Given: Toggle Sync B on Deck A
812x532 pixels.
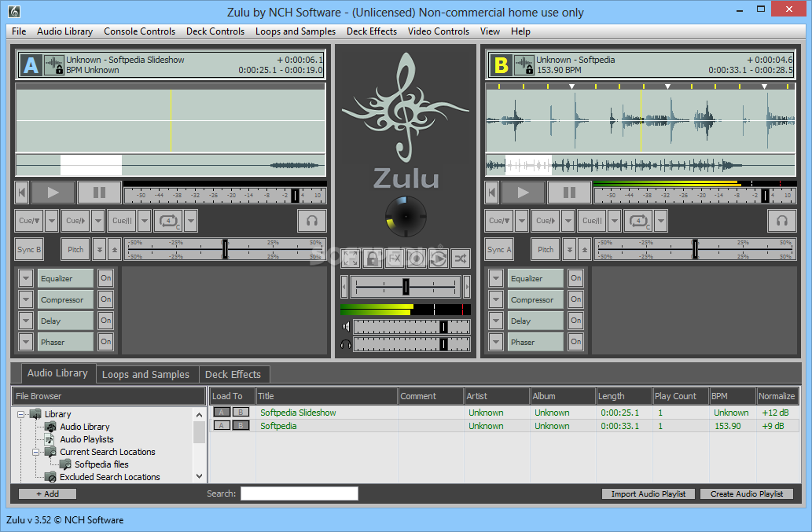Looking at the screenshot, I should click(29, 249).
